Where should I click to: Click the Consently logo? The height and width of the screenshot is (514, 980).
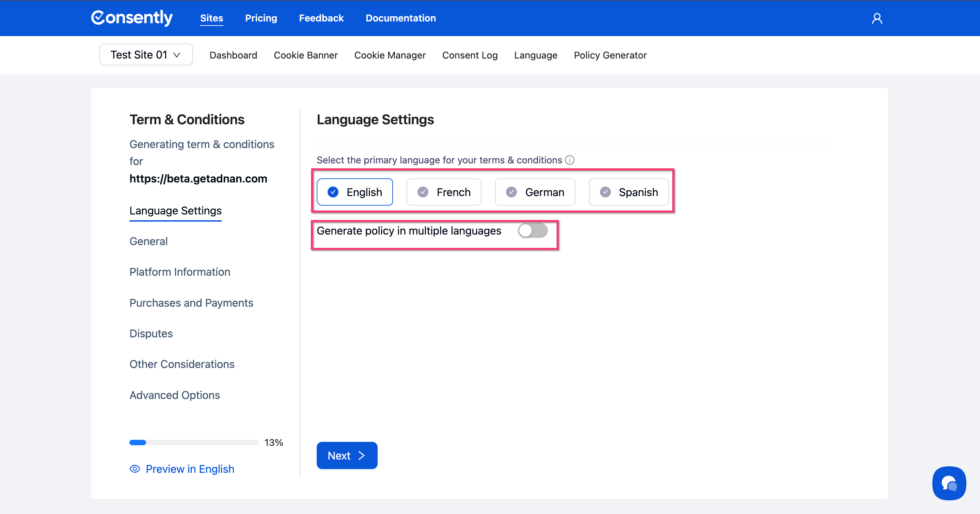coord(132,18)
